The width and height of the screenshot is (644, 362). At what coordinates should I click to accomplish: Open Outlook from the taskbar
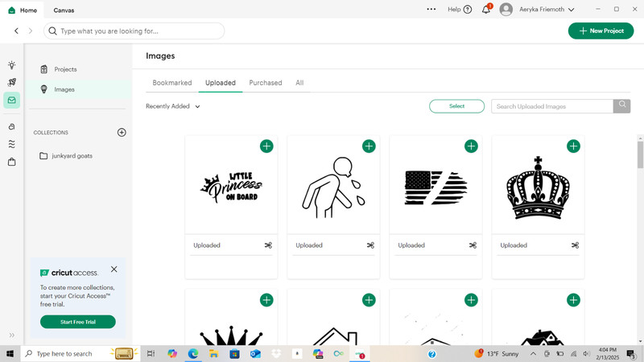tap(255, 353)
